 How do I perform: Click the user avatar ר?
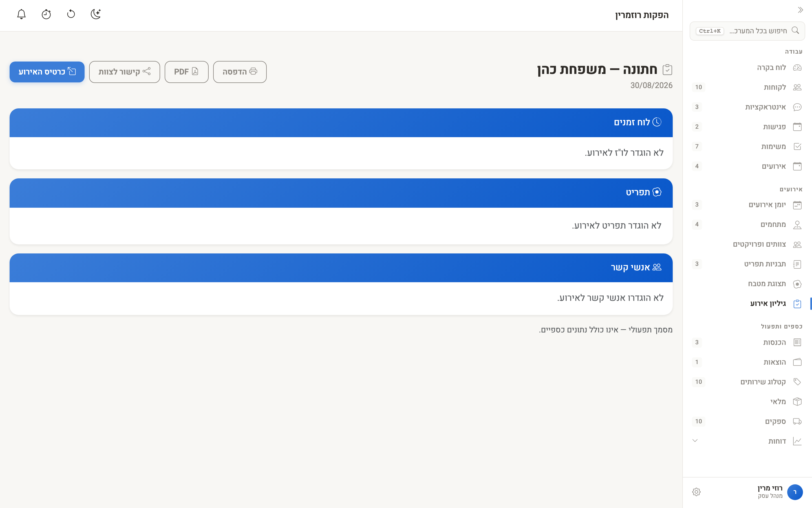(x=795, y=492)
